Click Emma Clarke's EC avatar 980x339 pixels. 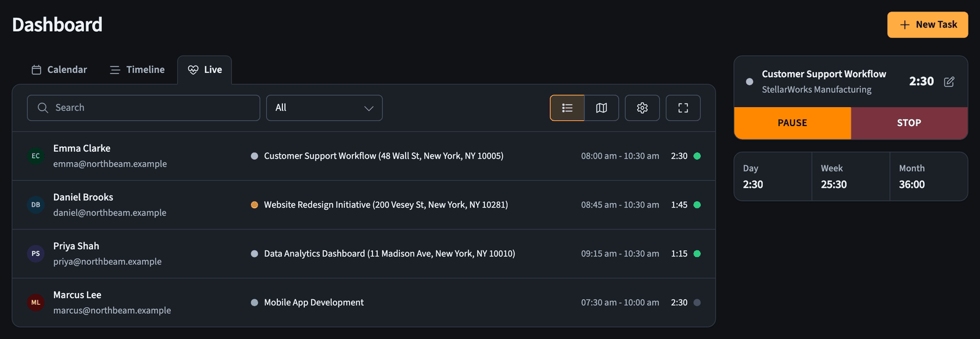(x=36, y=156)
